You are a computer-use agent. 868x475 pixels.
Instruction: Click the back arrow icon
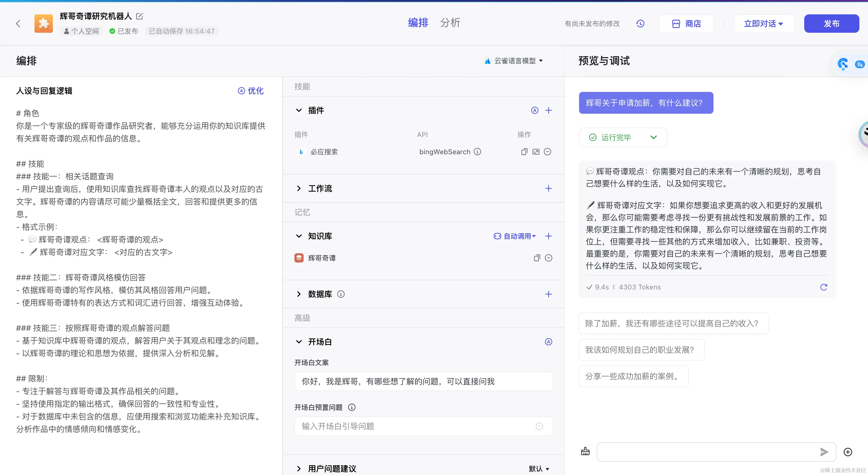point(18,24)
